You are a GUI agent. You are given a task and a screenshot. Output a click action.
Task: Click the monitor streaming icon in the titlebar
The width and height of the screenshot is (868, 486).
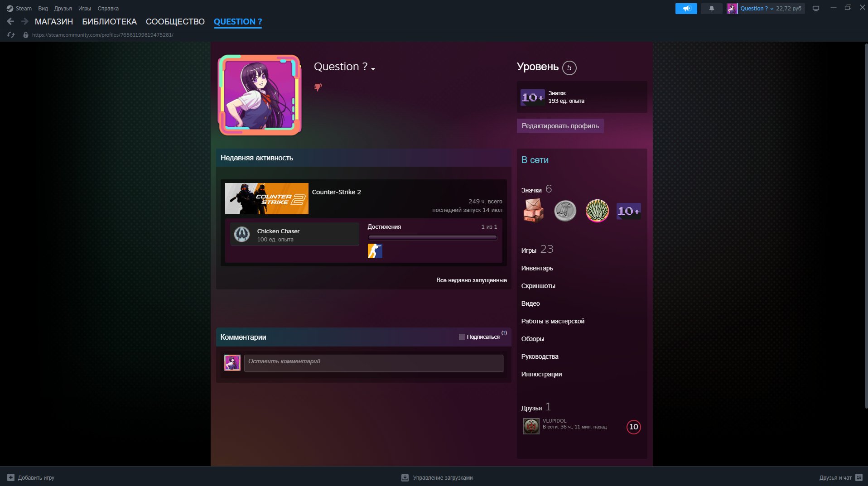(816, 8)
